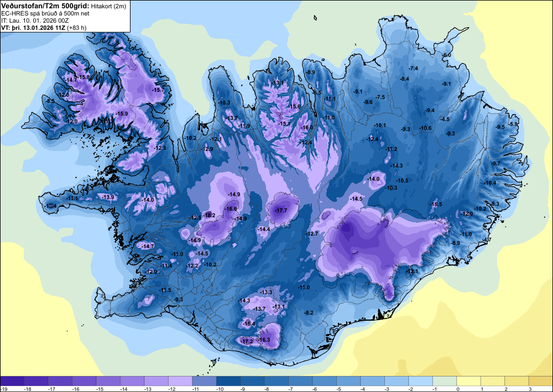Select the -14.4 temperature value
The image size is (553, 392).
(x=264, y=229)
